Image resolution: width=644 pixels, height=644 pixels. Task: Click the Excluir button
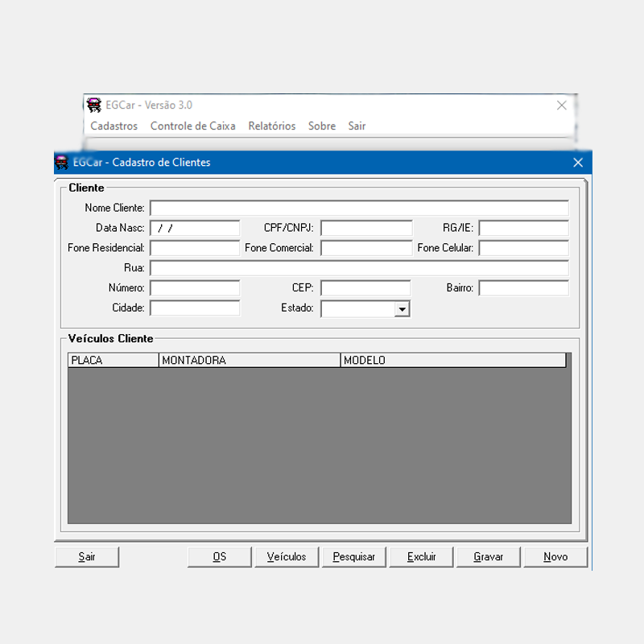421,557
